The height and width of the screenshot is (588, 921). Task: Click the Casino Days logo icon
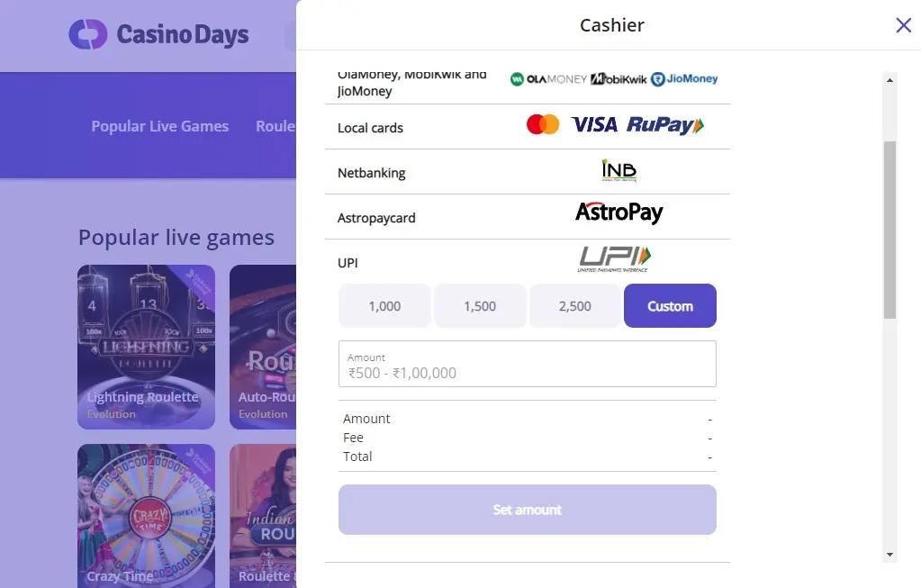(88, 34)
